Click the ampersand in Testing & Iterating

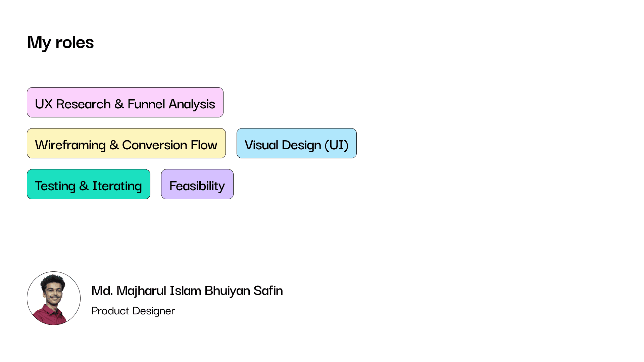(x=84, y=186)
